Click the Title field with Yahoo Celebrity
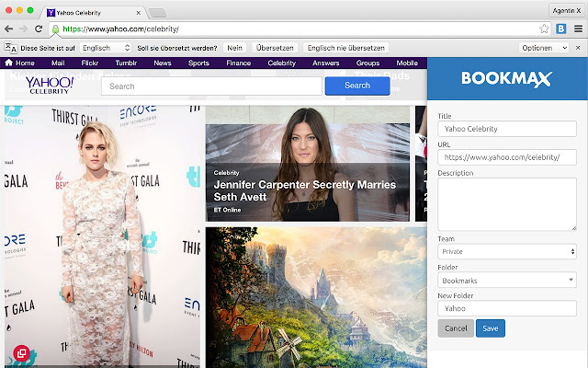The image size is (588, 368). pyautogui.click(x=507, y=129)
